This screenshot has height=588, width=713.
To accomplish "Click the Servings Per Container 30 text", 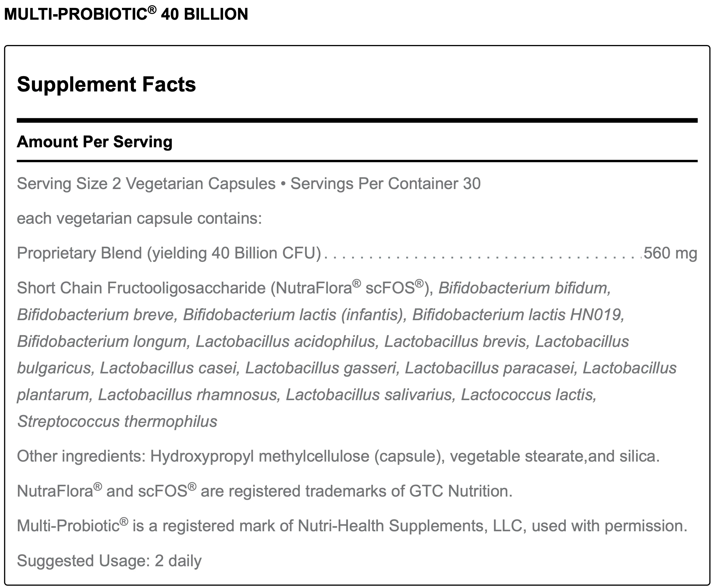I will [385, 183].
